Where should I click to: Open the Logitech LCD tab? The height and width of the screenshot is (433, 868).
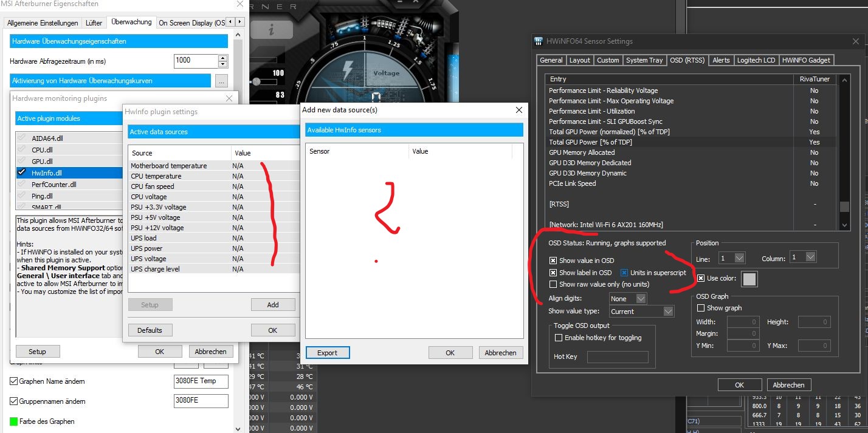[756, 60]
